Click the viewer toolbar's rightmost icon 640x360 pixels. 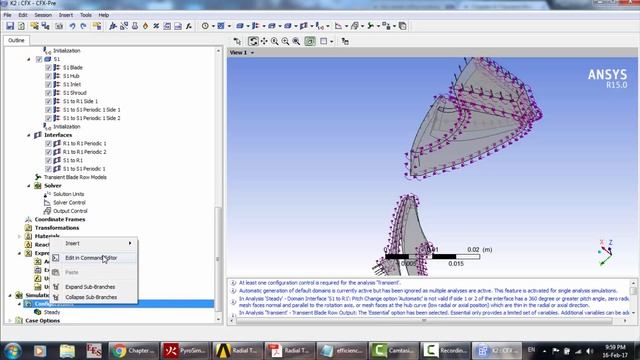click(345, 41)
